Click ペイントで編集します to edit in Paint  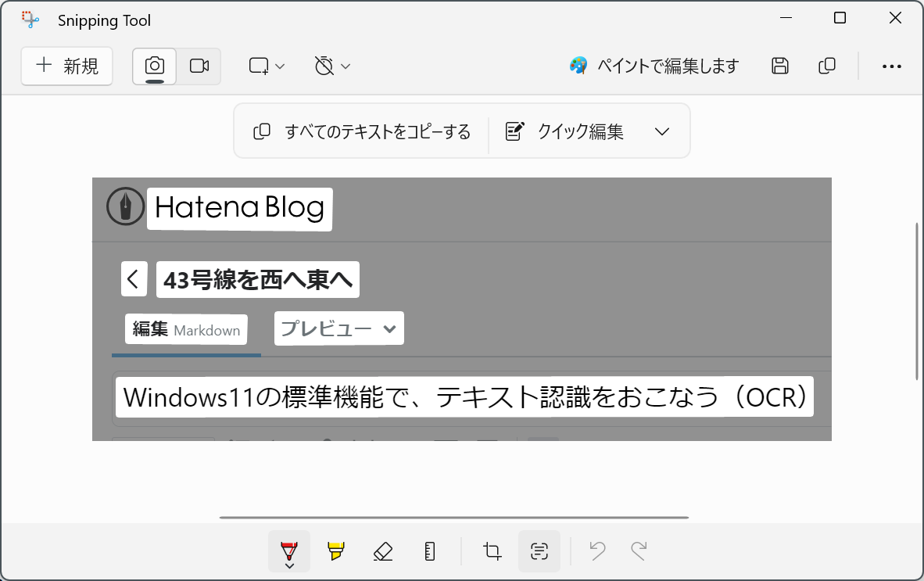click(x=654, y=66)
